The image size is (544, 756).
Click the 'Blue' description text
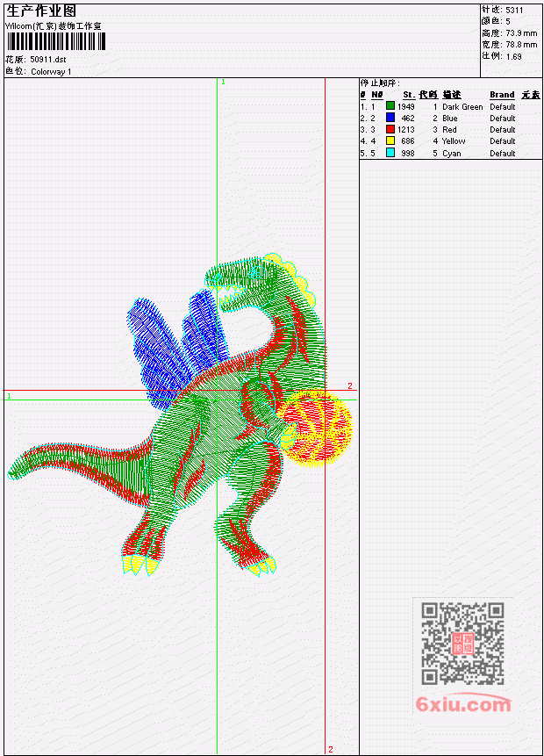(x=450, y=119)
